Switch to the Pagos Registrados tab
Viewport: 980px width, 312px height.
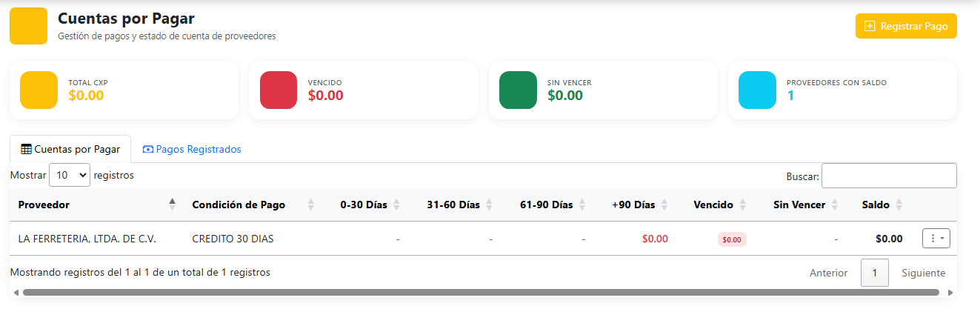[x=192, y=149]
